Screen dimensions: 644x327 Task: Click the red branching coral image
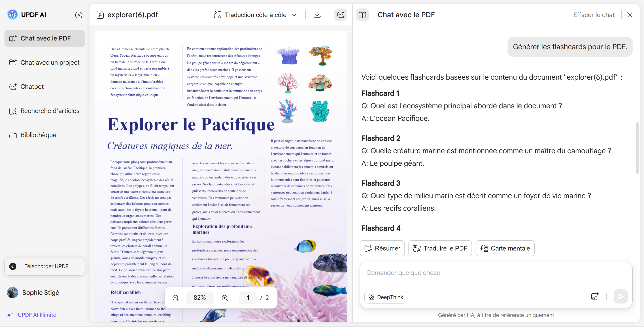coord(288,83)
